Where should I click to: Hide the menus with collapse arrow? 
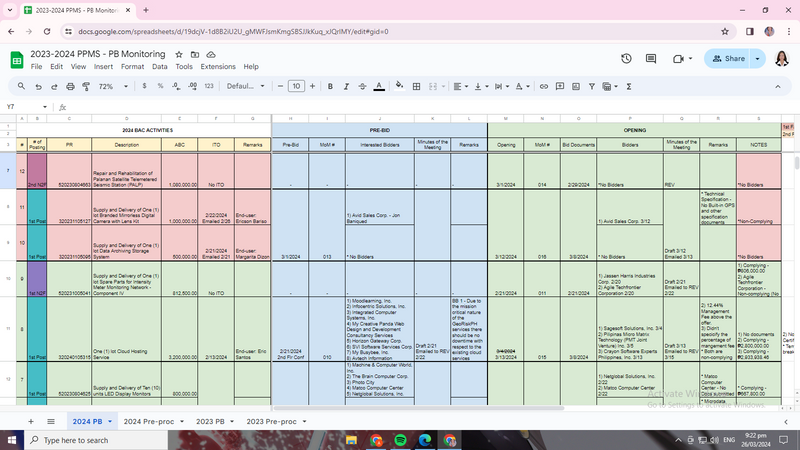[778, 87]
